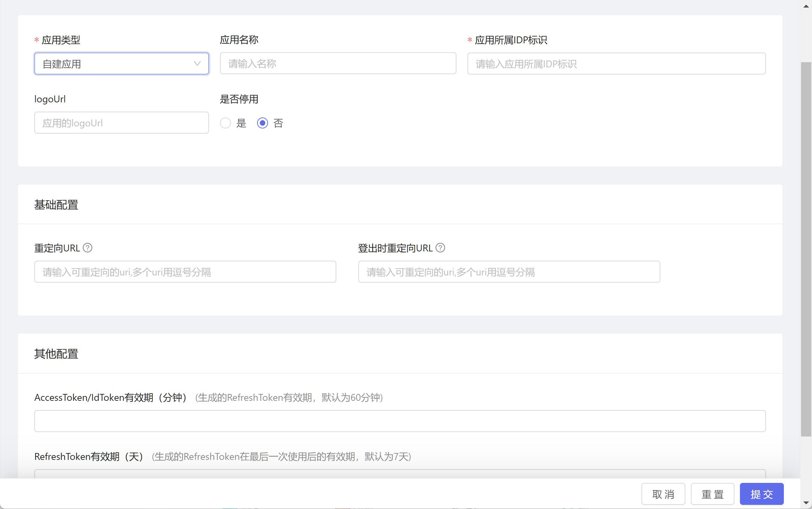Click the 取消 cancel button
Viewport: 812px width, 509px height.
pyautogui.click(x=663, y=494)
